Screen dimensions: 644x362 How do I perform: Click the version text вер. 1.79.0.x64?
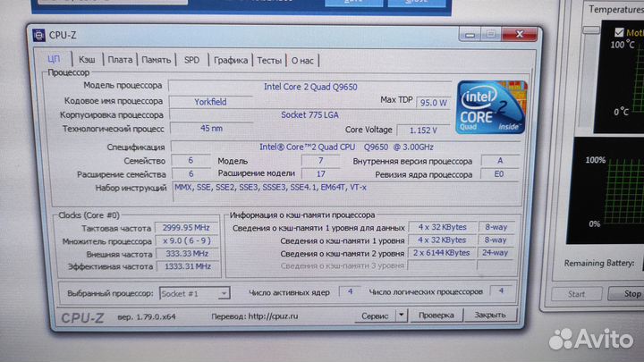(x=147, y=316)
